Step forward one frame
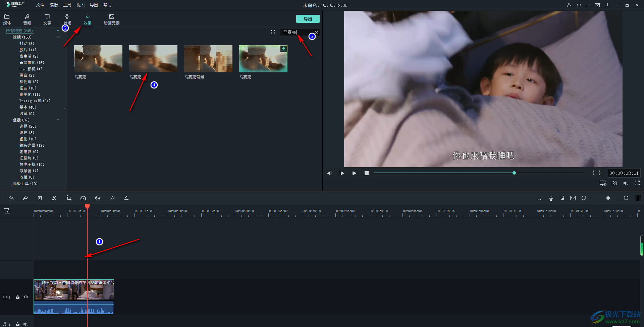 342,173
